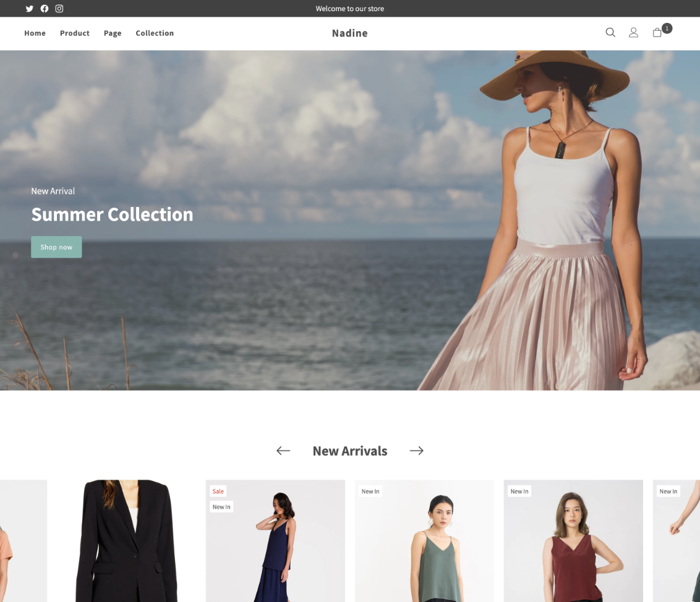Show next New Arrivals with right arrow
700x602 pixels.
tap(417, 451)
